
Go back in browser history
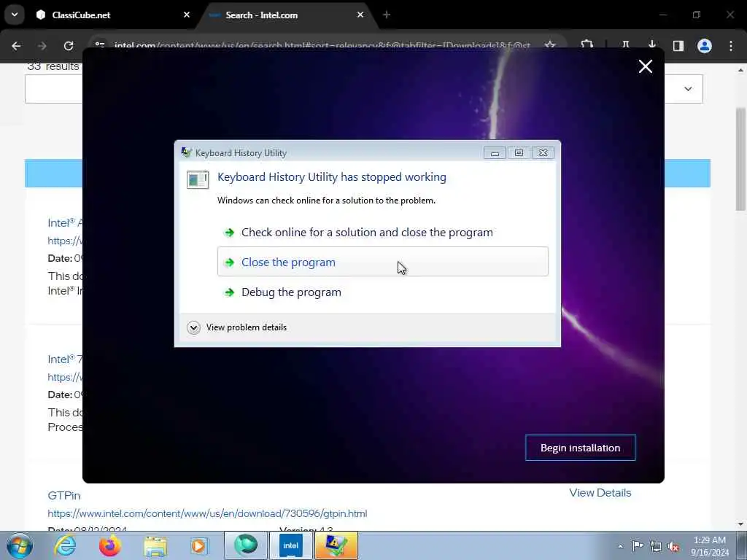[x=16, y=46]
